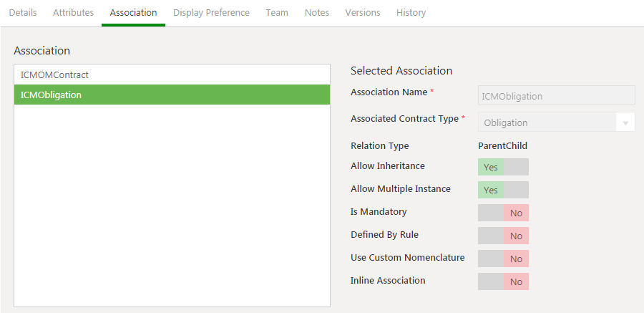This screenshot has height=313, width=644.
Task: Switch to the Attributes tab
Action: pos(73,13)
